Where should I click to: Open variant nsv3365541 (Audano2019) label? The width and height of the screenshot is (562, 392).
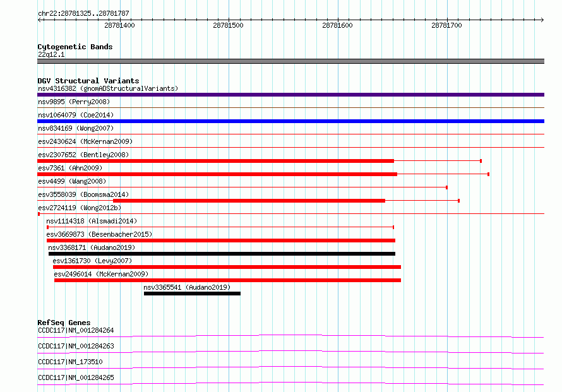[187, 287]
